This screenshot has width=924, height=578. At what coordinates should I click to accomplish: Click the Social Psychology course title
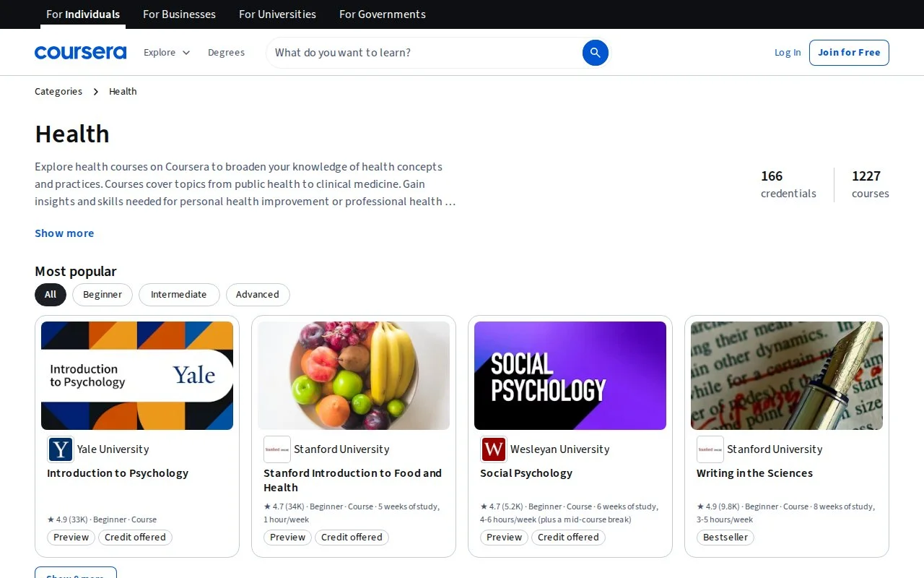click(526, 473)
